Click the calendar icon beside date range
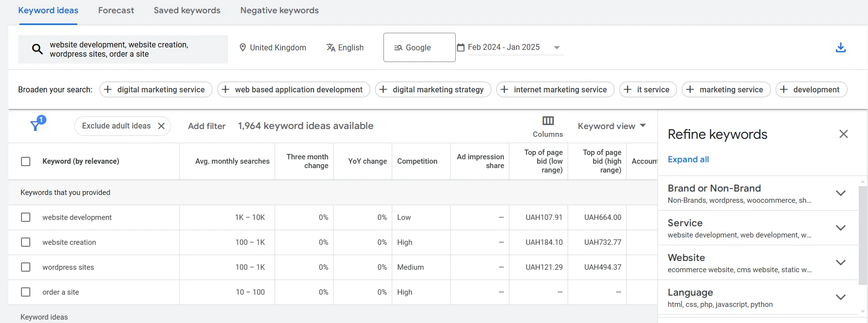Screen dimensions: 868x323 pos(461,47)
